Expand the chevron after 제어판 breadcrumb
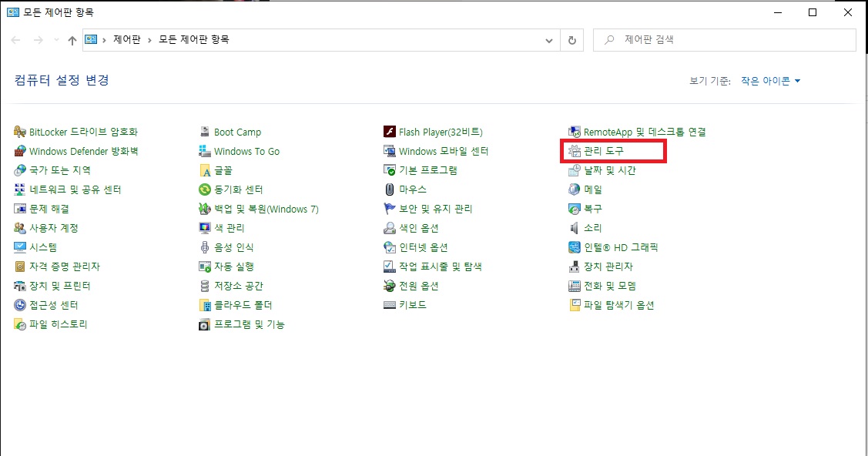 149,40
